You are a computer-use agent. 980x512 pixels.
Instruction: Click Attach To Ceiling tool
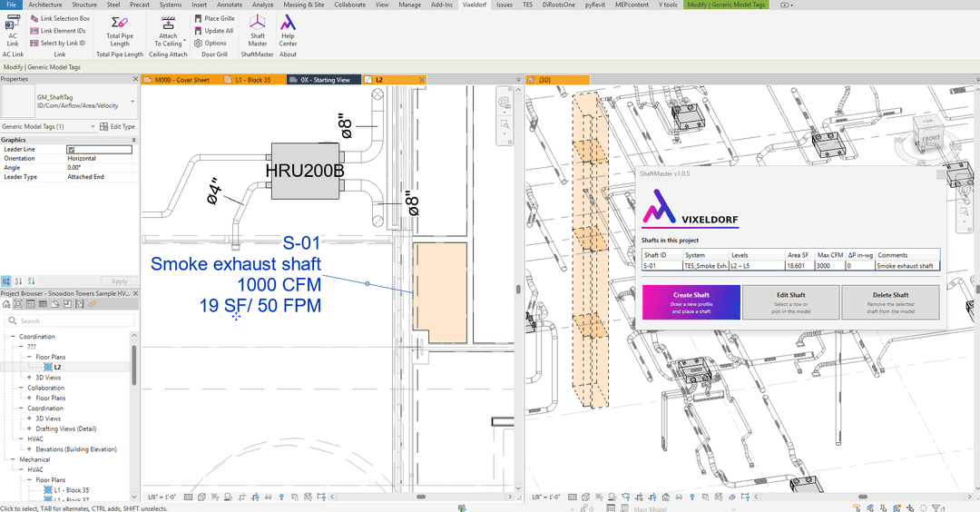168,31
